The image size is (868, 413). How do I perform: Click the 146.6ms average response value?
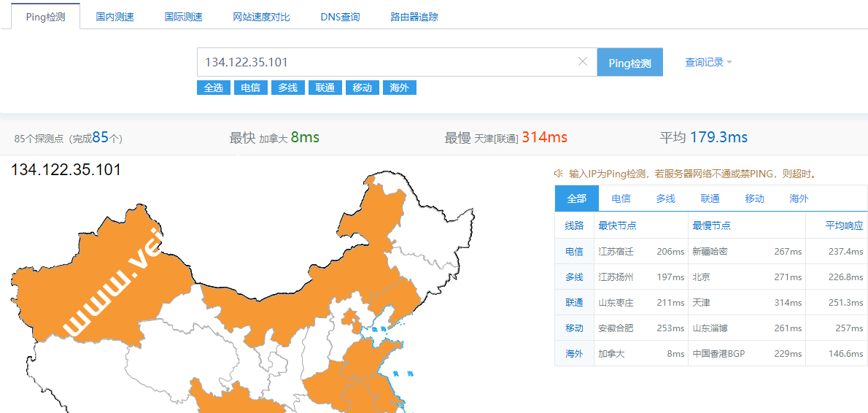click(846, 353)
